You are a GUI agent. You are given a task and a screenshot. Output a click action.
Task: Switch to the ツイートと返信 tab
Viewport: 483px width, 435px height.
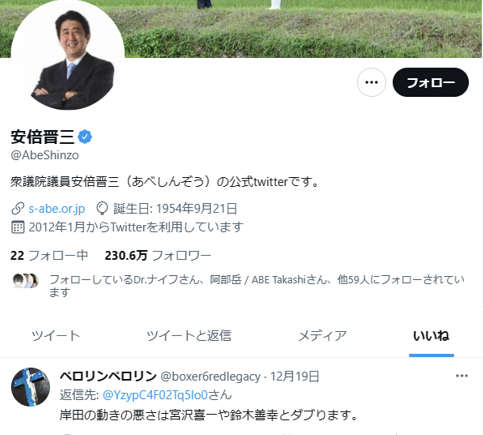(x=189, y=335)
